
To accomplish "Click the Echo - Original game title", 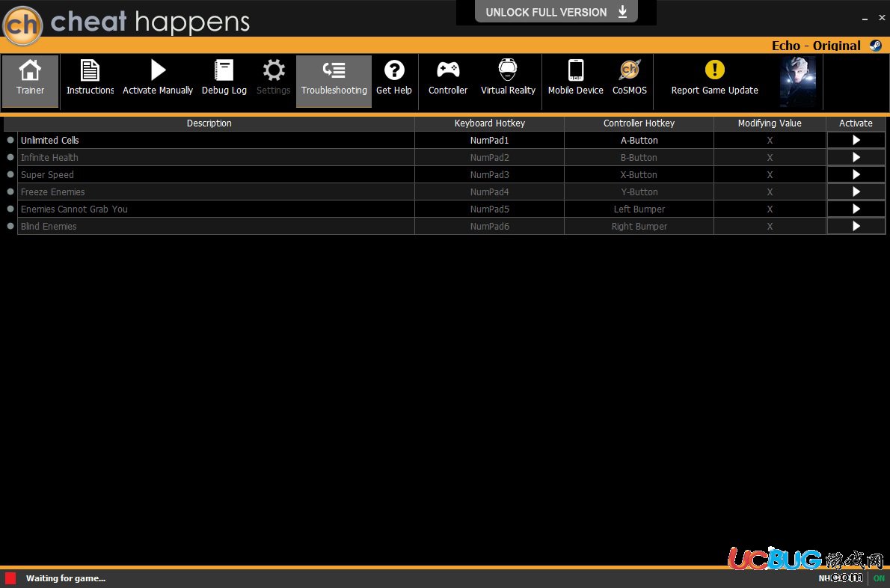I will pos(816,46).
